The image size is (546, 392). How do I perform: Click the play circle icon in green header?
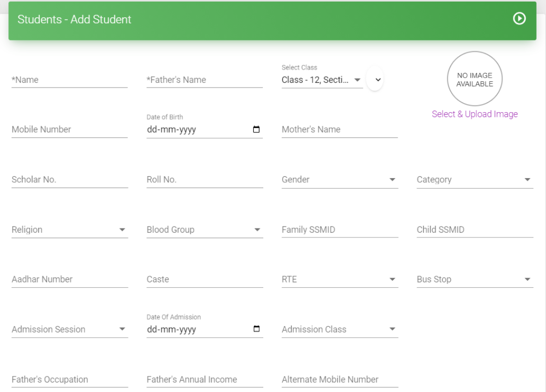[x=519, y=18]
